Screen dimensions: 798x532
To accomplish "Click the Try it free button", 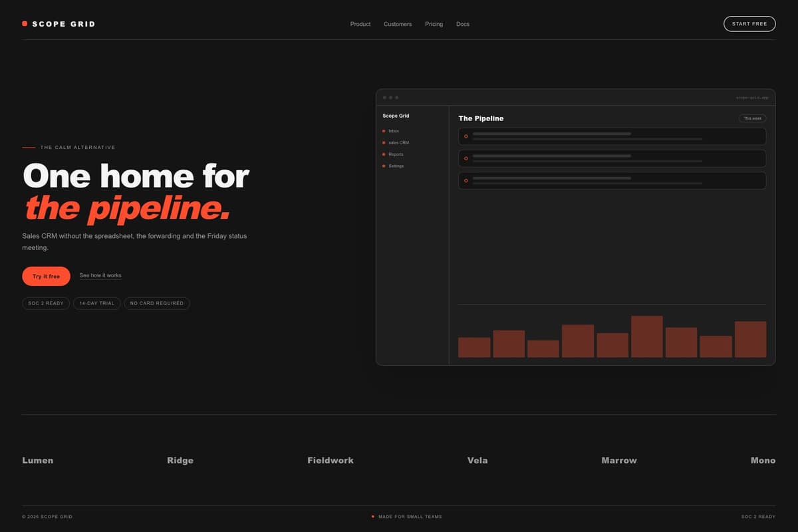I will click(x=46, y=276).
